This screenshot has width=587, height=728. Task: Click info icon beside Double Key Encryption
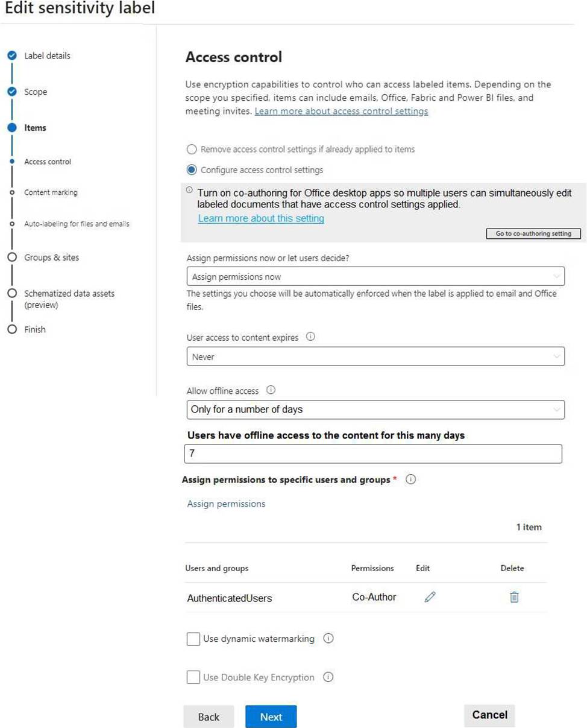(328, 677)
